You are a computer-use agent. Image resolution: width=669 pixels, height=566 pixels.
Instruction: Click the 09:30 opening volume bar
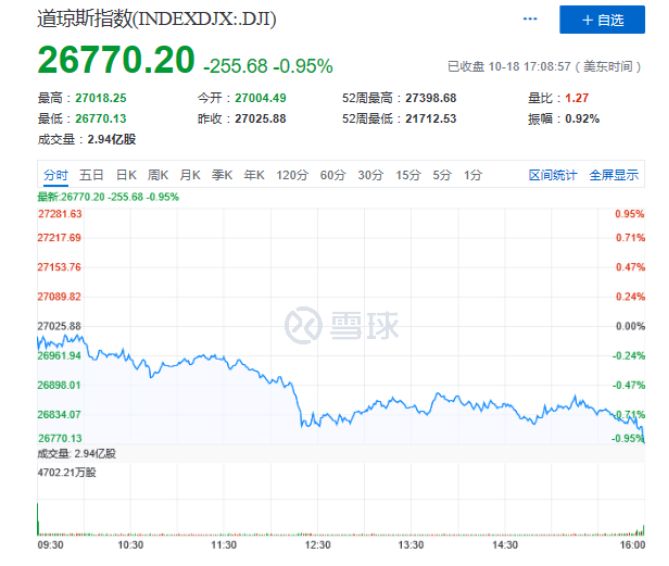pyautogui.click(x=38, y=519)
